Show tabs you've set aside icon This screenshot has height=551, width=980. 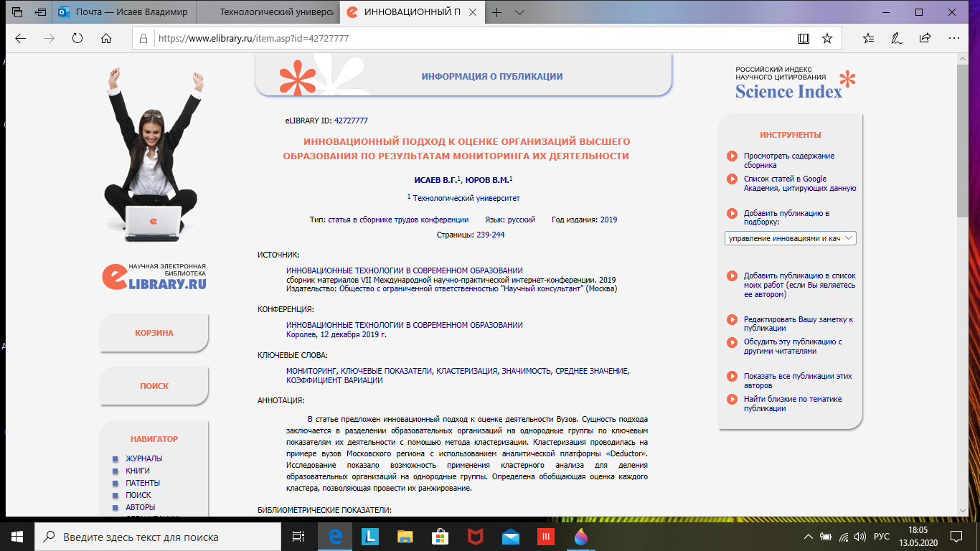(x=17, y=12)
